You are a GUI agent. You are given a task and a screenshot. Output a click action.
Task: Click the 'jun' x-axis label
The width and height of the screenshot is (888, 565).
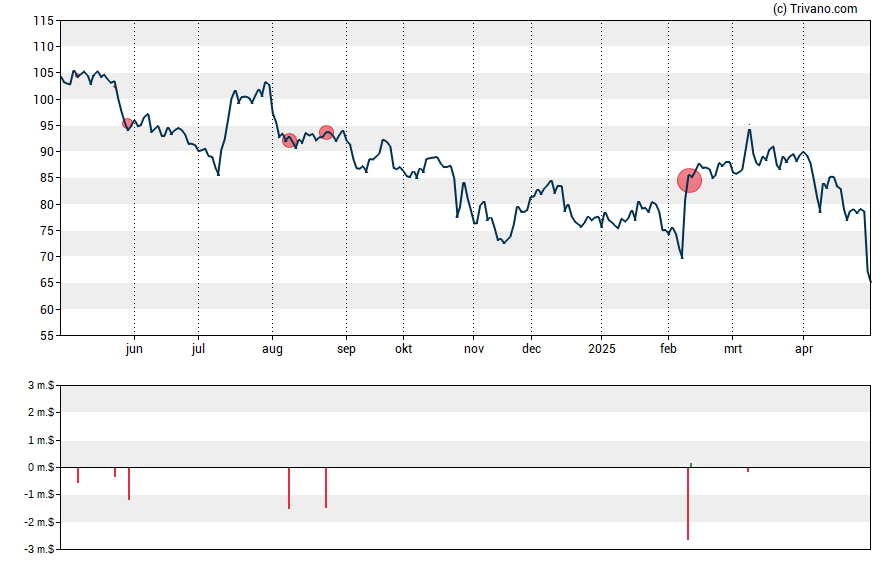click(134, 349)
